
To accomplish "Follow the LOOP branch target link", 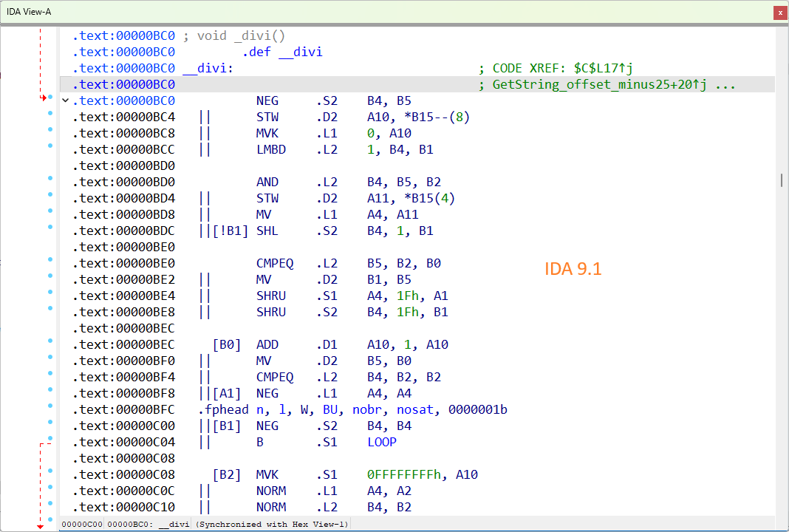I will coord(382,442).
